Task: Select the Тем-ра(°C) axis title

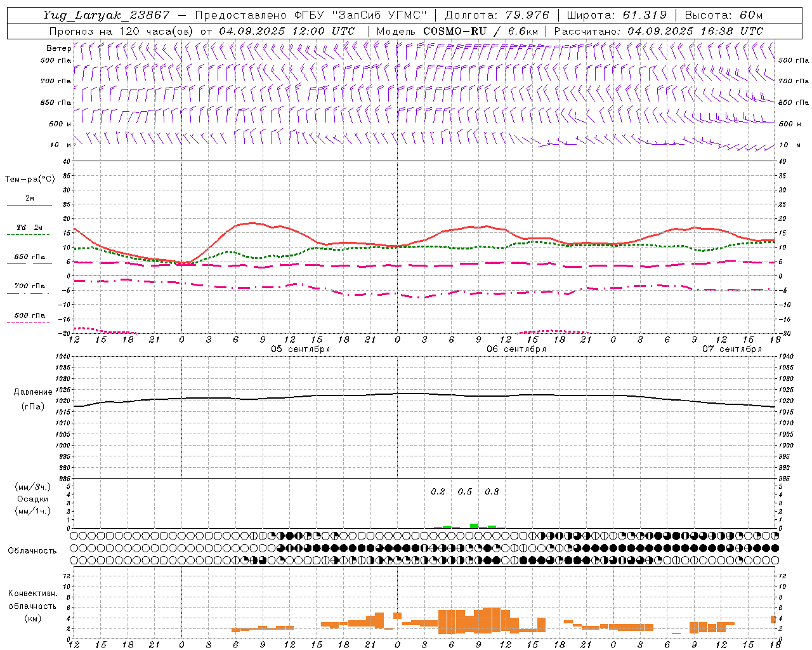Action: (x=30, y=179)
